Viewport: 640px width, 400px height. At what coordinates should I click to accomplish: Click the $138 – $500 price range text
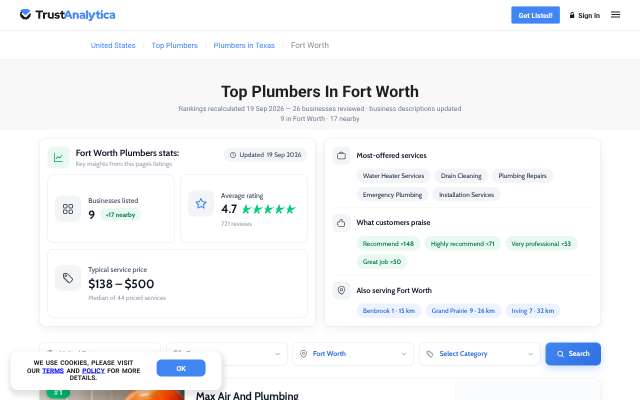[x=121, y=284]
